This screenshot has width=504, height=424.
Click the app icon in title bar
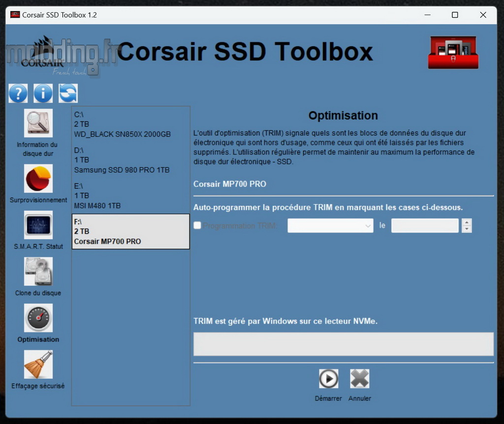(15, 15)
